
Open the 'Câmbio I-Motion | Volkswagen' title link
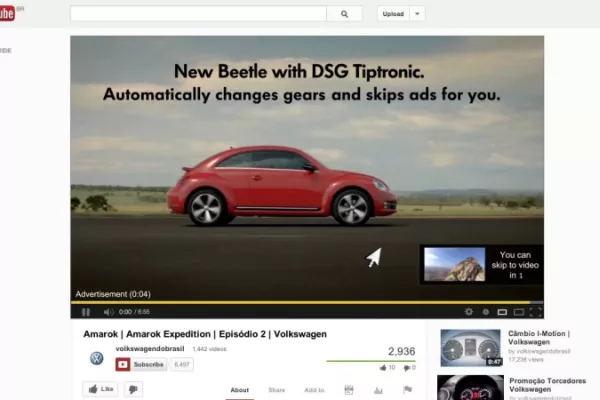(539, 338)
